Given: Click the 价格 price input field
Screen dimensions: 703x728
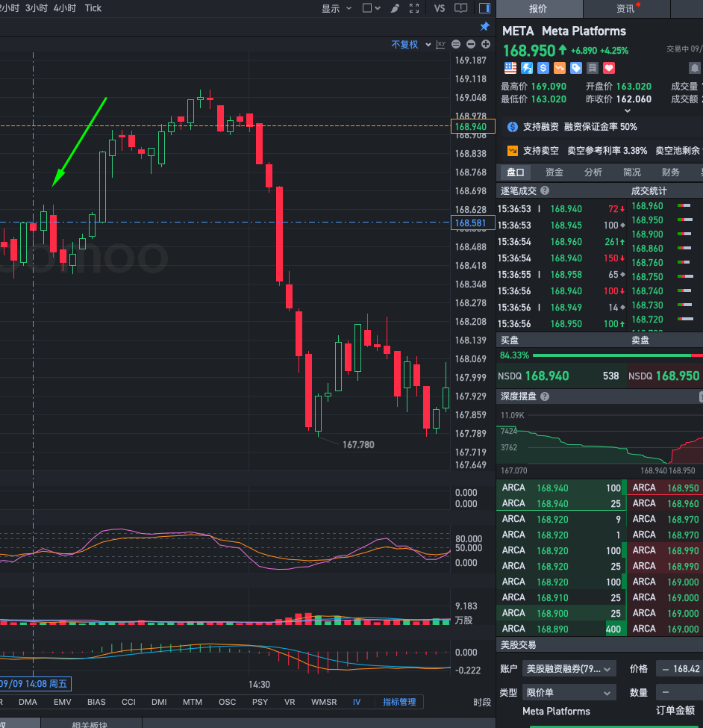Looking at the screenshot, I should (679, 669).
